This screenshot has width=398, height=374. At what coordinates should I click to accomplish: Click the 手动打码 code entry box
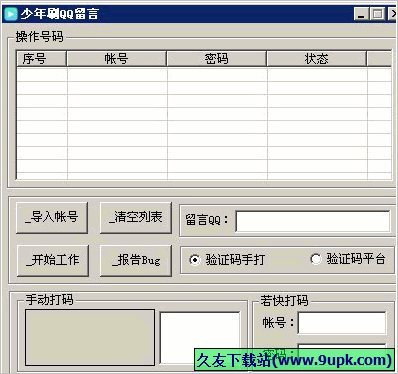200,338
